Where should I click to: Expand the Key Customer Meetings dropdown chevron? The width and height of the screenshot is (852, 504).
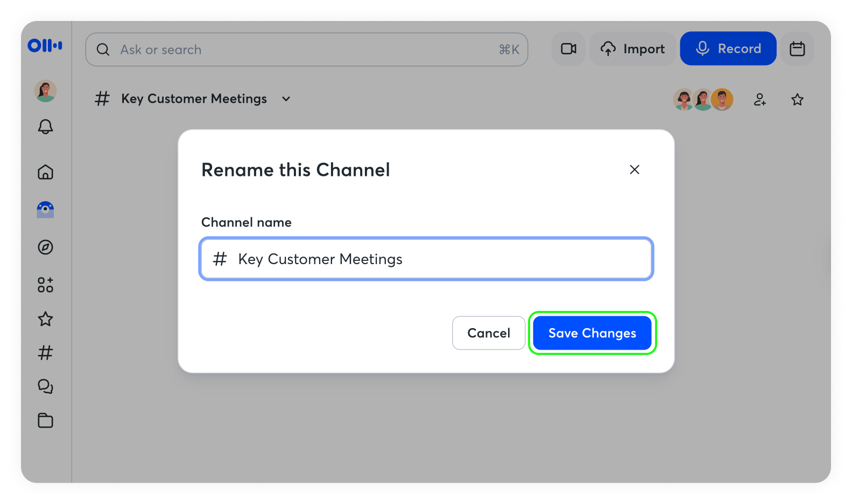[x=286, y=99]
